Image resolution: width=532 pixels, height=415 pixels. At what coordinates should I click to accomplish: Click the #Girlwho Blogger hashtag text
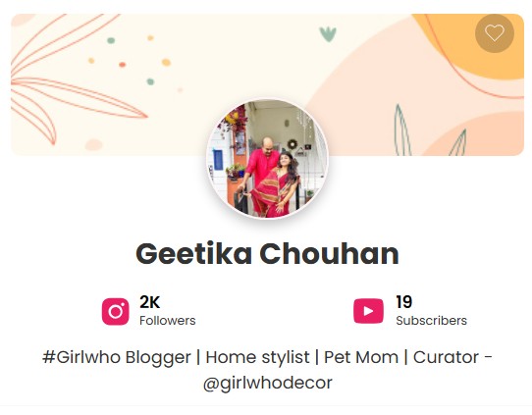pos(117,357)
